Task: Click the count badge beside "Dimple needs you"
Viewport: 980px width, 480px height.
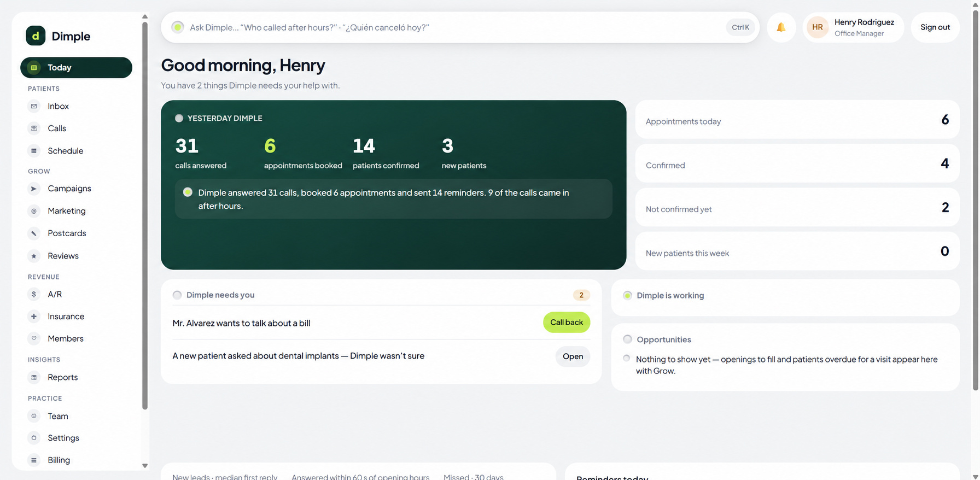Action: pos(581,295)
